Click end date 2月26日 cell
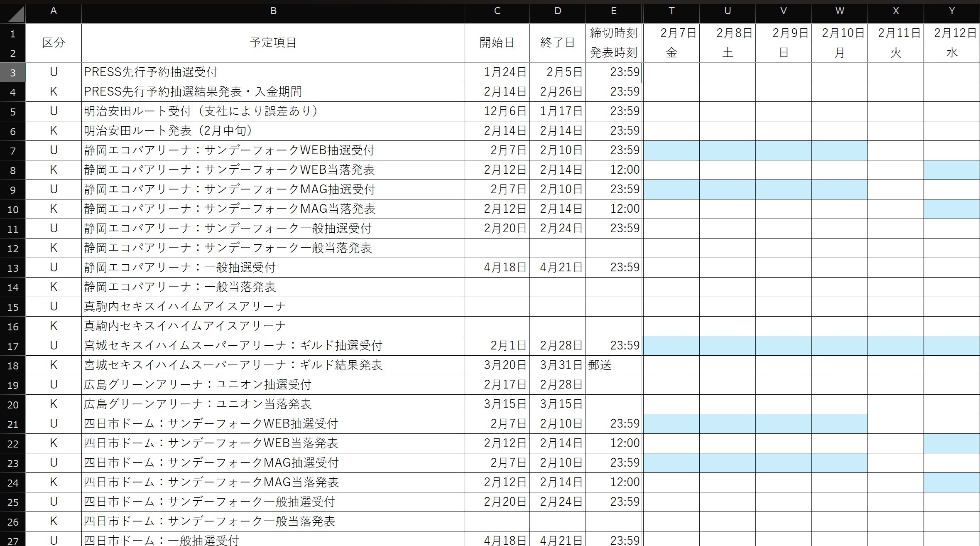The image size is (980, 546). (558, 92)
